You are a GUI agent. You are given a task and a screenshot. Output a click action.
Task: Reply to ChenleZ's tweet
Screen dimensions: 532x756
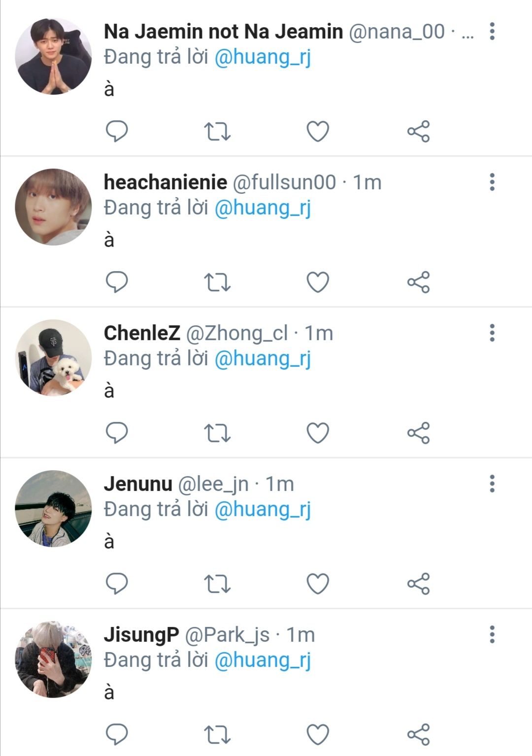[x=117, y=433]
